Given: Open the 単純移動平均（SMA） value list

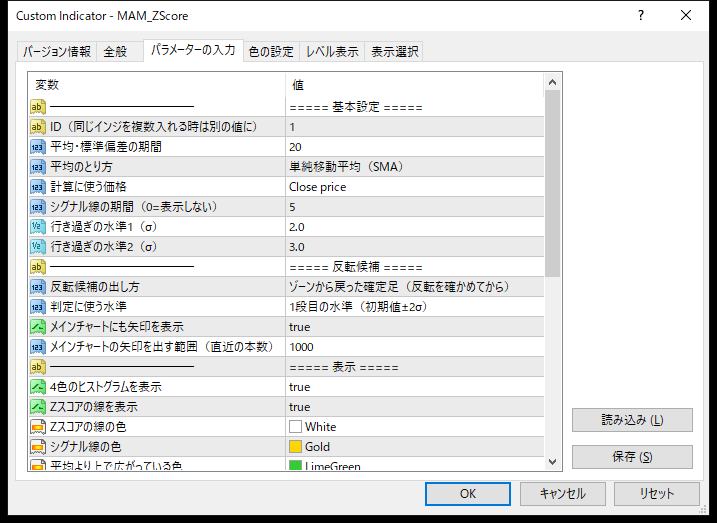Looking at the screenshot, I should (415, 167).
